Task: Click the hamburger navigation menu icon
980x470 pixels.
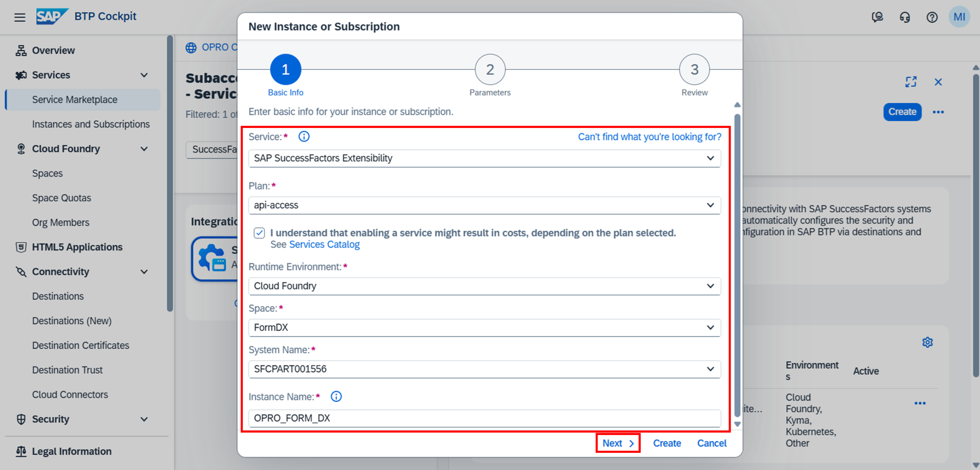Action: [x=20, y=17]
